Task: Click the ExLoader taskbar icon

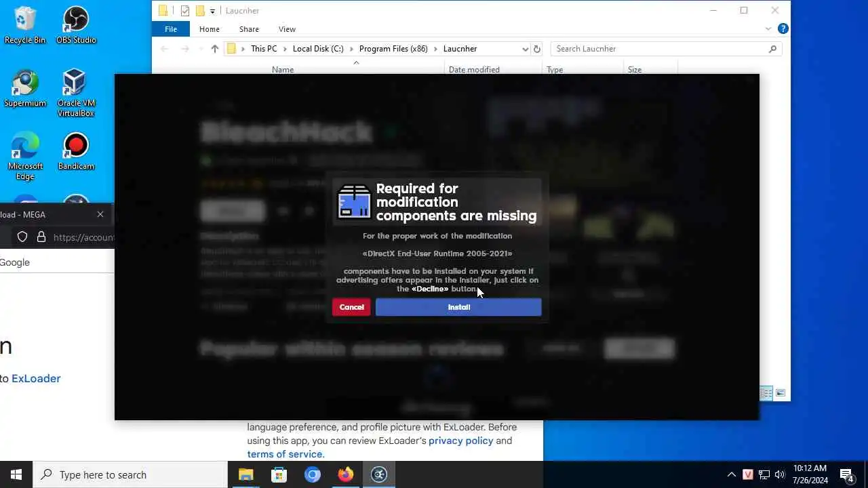Action: [x=379, y=474]
